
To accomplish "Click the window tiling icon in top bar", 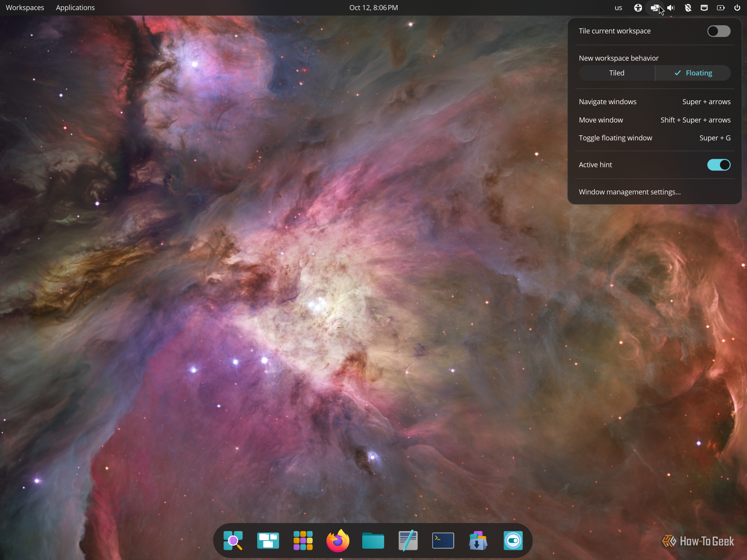I will [x=655, y=8].
